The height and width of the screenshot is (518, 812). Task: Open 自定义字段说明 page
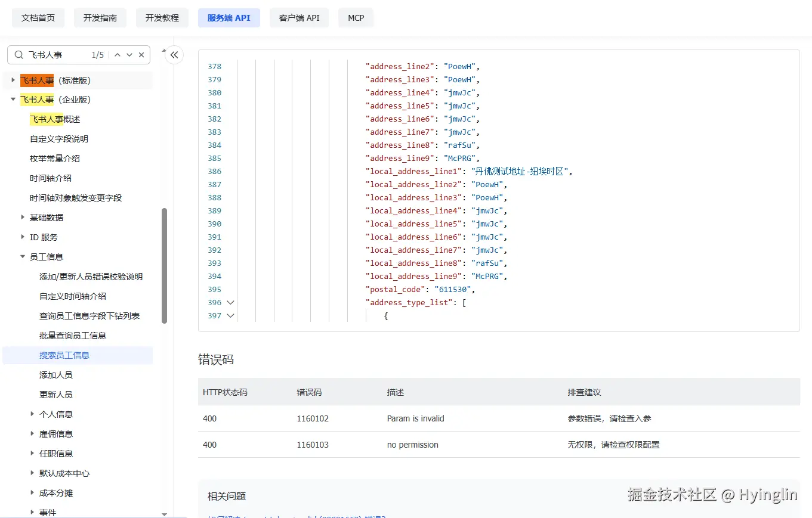tap(59, 139)
